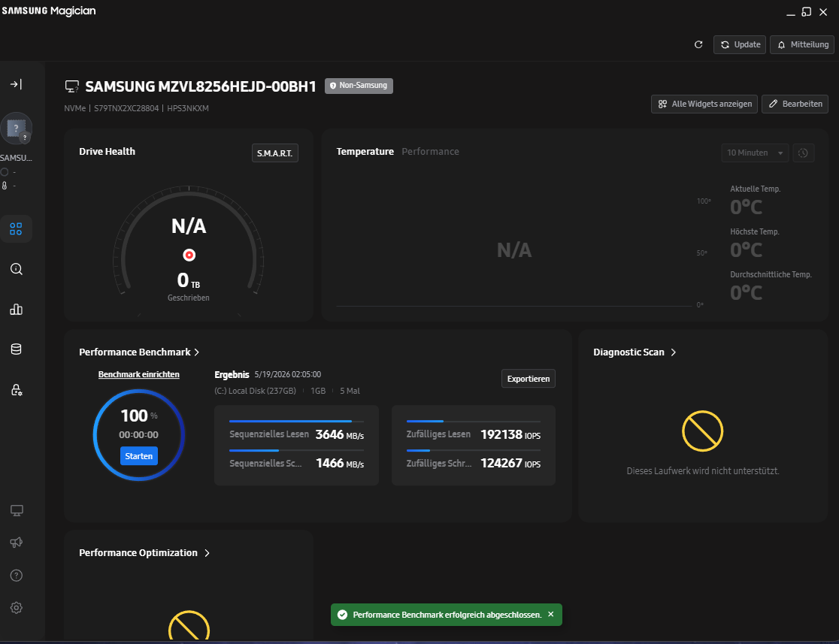
Task: Expand the Diagnostic Scan section chevron
Action: [674, 352]
